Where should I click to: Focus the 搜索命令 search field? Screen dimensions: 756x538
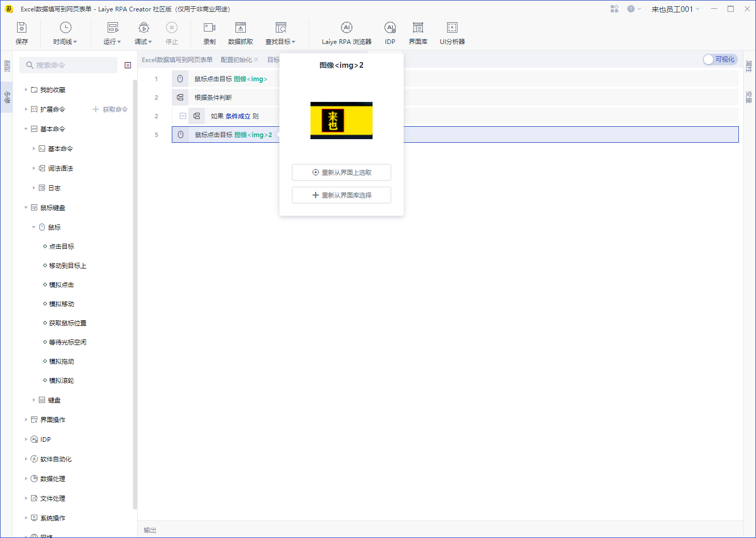[x=68, y=65]
